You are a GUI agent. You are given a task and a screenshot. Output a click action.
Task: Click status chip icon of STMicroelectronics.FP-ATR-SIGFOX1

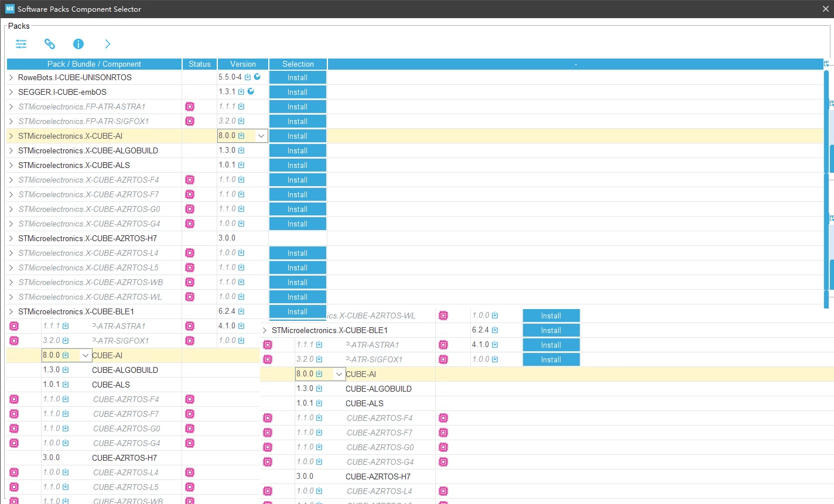pos(190,121)
